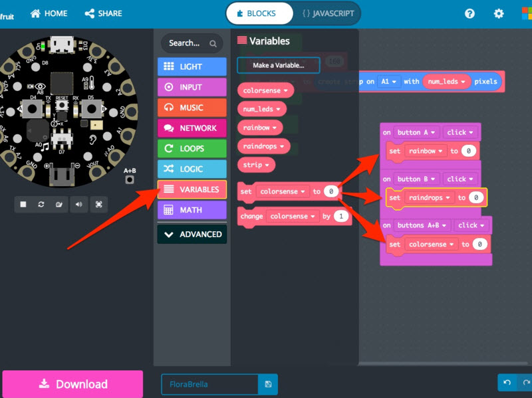Open the num_leds dropdown in pixels block
This screenshot has height=398, width=532.
[448, 82]
